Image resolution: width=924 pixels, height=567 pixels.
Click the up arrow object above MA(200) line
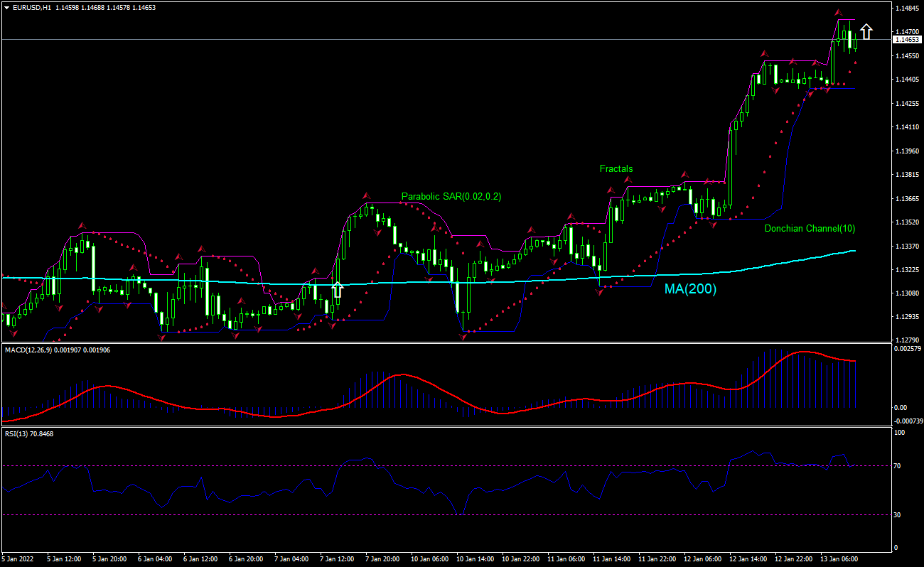pyautogui.click(x=336, y=289)
